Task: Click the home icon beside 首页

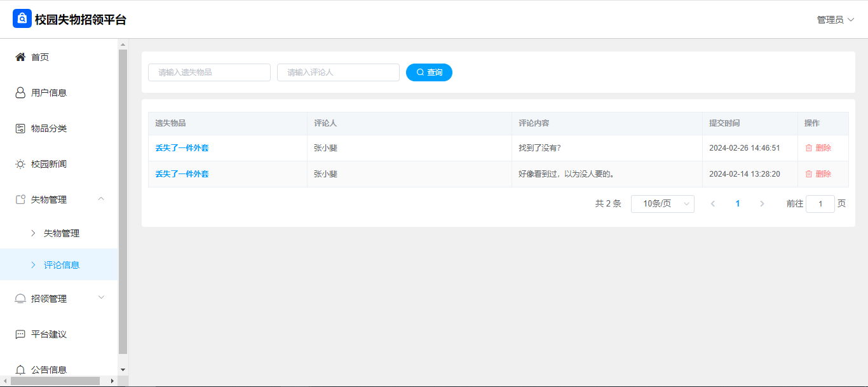Action: click(20, 57)
